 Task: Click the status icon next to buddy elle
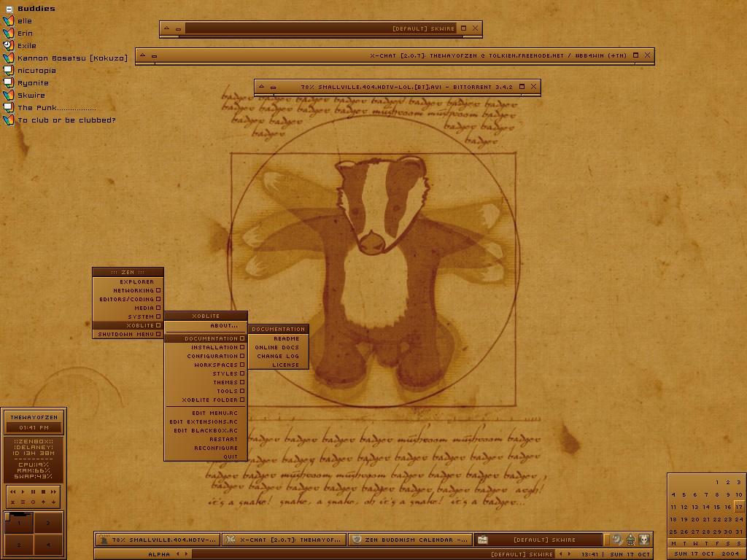pos(9,21)
